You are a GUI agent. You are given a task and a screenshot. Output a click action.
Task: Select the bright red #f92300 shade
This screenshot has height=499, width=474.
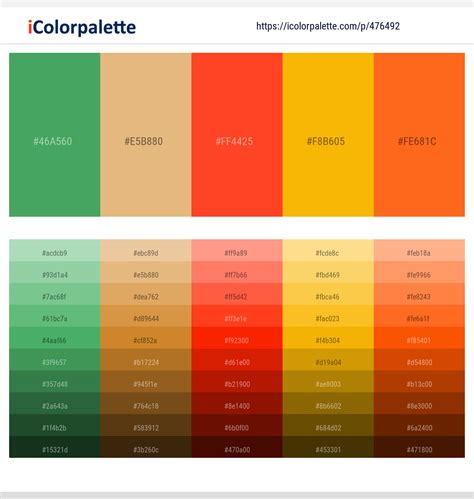(237, 338)
